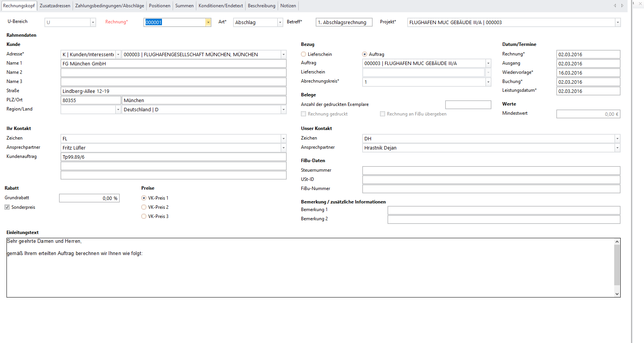Open the Region/Land Deutschland dropdown
The image size is (644, 343).
tap(283, 110)
